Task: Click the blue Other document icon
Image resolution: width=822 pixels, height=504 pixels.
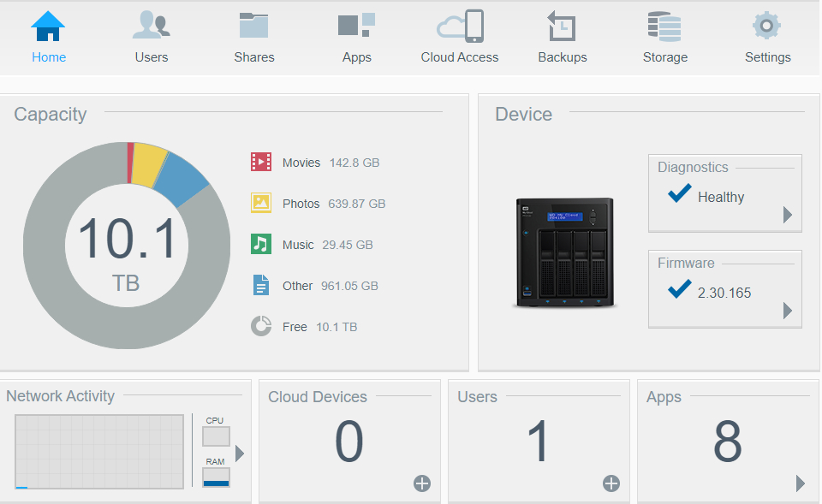Action: 261,285
